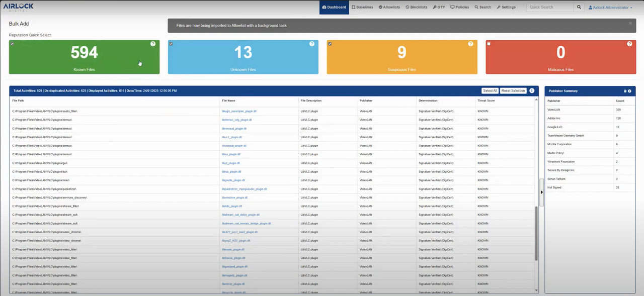Click into the Quick Search field
The width and height of the screenshot is (644, 296).
tap(550, 8)
